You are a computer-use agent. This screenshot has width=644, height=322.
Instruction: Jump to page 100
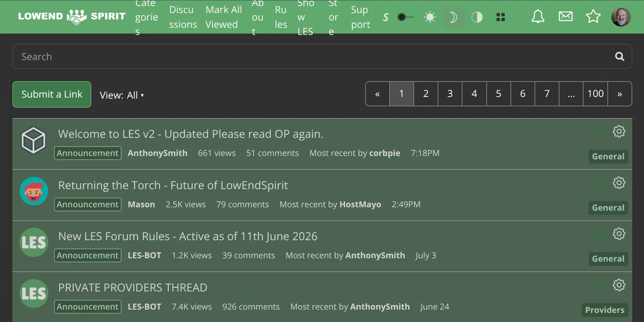pyautogui.click(x=596, y=94)
